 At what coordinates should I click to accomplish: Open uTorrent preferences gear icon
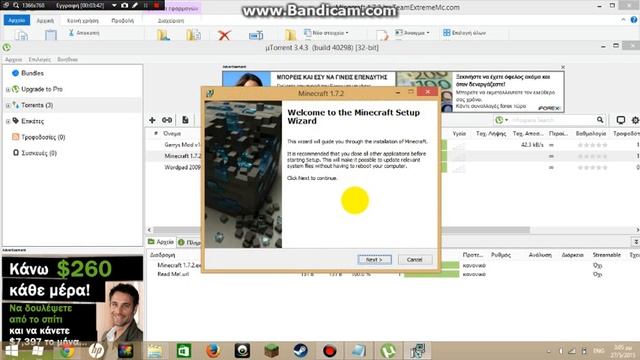click(x=635, y=120)
